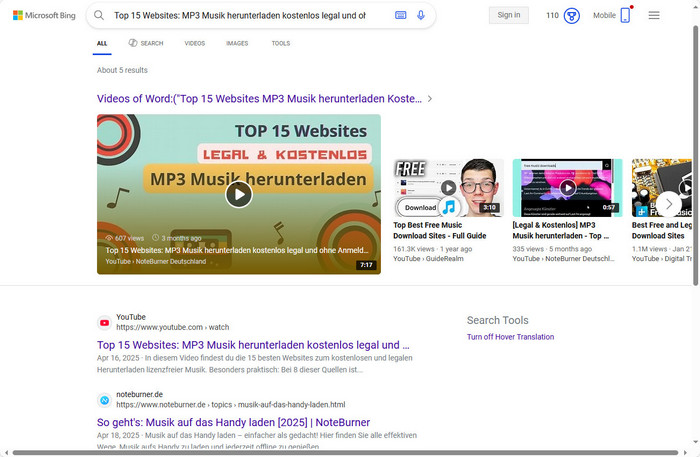
Task: Expand Videos of Word heading chevron
Action: click(429, 99)
